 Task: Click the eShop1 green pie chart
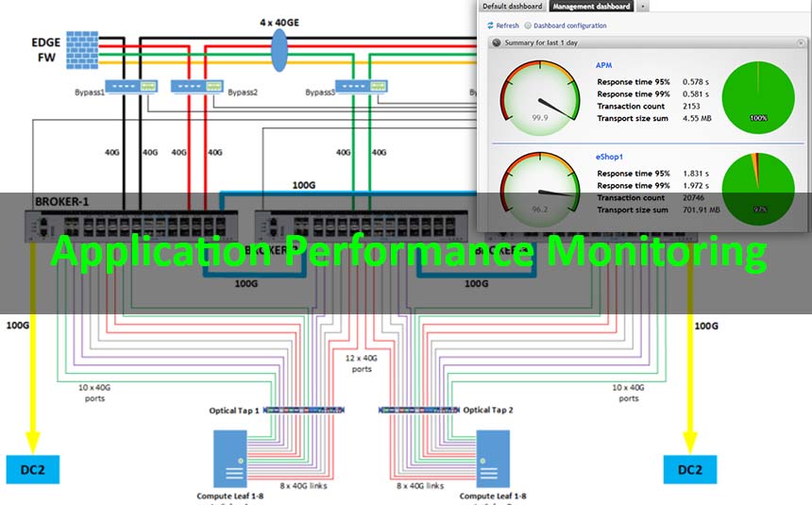758,189
